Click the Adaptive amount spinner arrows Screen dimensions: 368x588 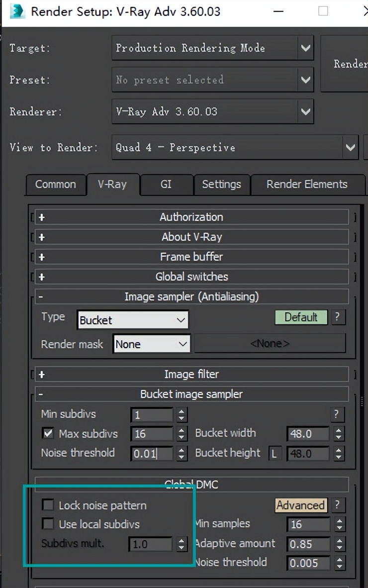(x=339, y=544)
